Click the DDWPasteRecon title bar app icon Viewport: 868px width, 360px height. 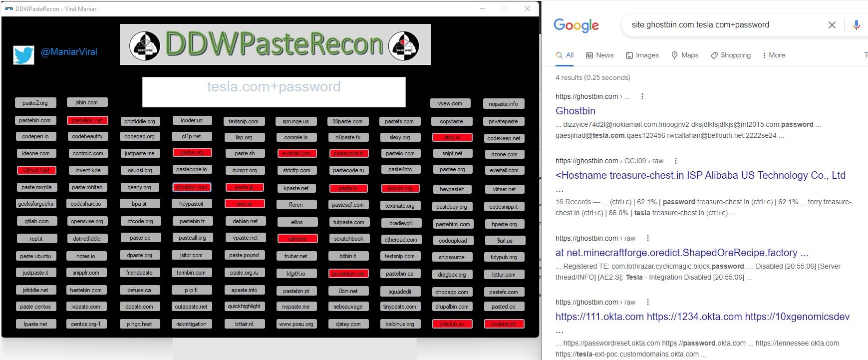click(9, 8)
